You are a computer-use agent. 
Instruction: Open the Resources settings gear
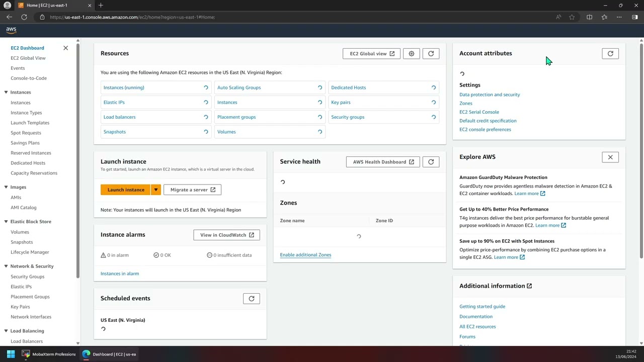(x=412, y=54)
